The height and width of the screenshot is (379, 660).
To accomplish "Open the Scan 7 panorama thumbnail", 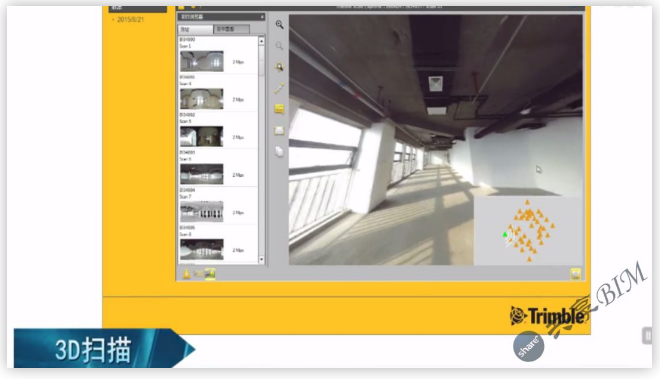I will (x=202, y=211).
